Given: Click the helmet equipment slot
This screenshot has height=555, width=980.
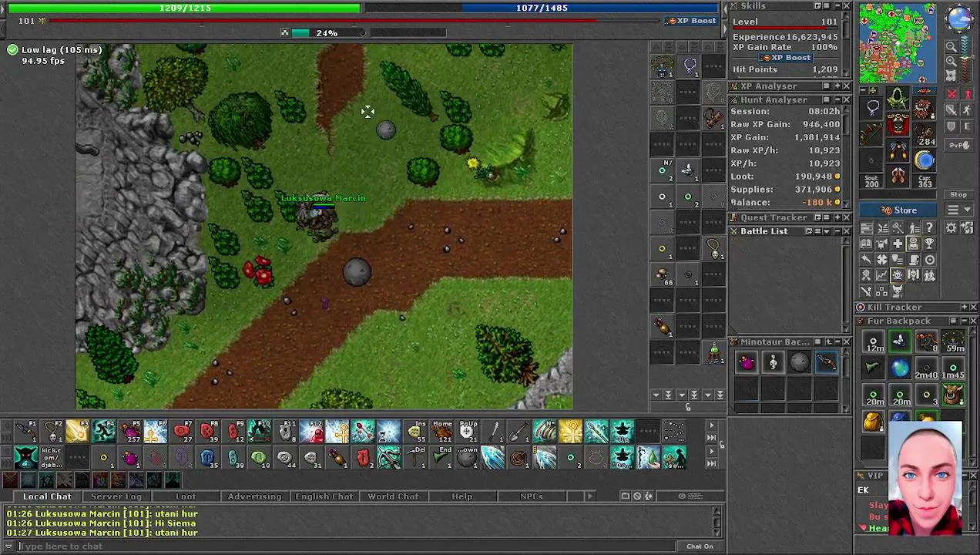Looking at the screenshot, I should (x=898, y=99).
